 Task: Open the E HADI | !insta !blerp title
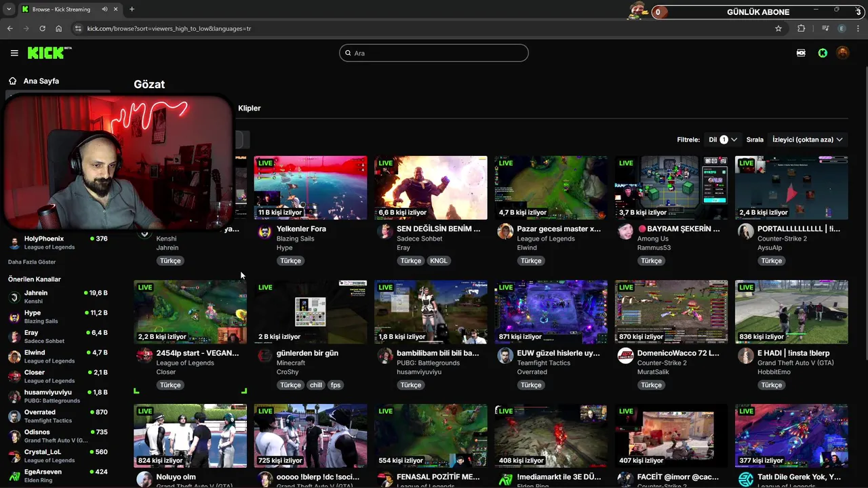(x=793, y=353)
